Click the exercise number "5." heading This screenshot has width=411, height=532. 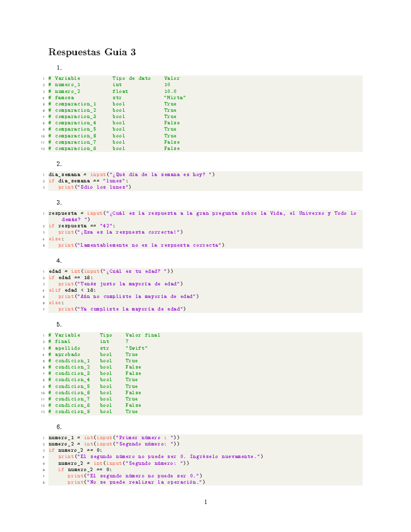coord(59,324)
